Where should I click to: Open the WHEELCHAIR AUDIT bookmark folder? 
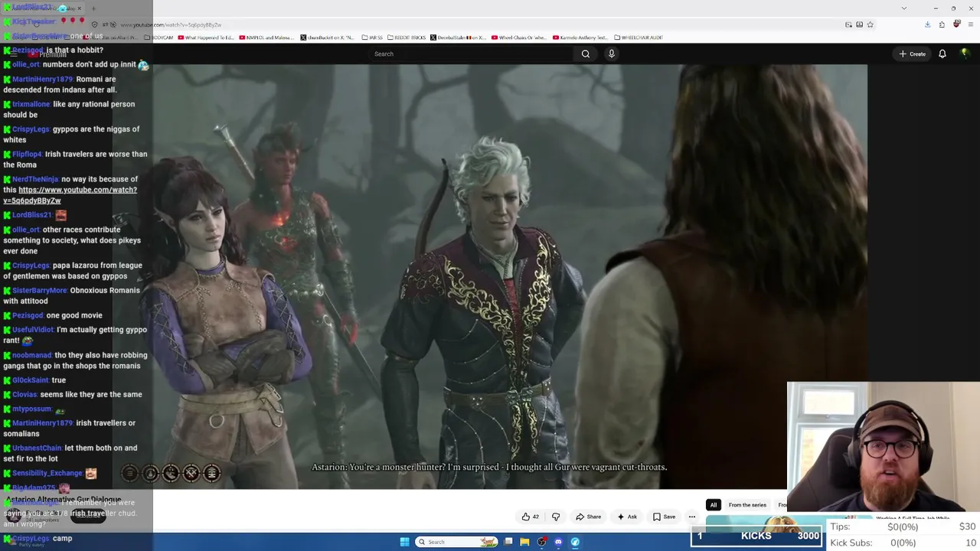coord(639,37)
